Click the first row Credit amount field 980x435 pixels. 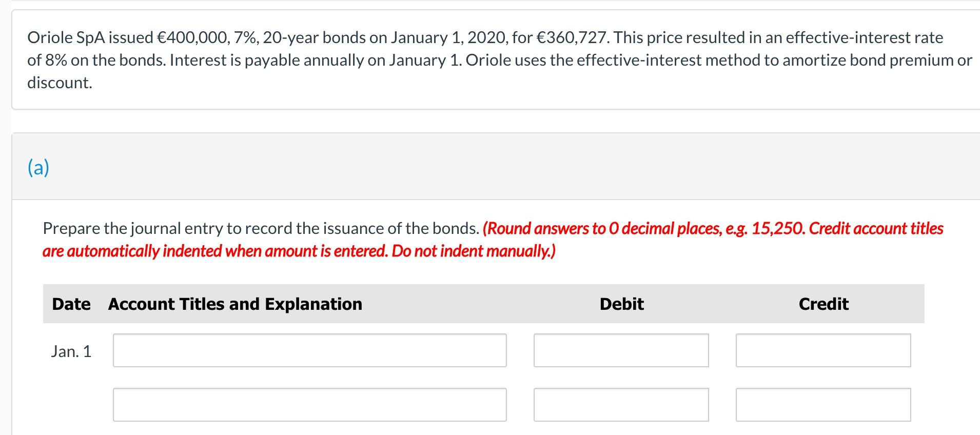coord(823,350)
